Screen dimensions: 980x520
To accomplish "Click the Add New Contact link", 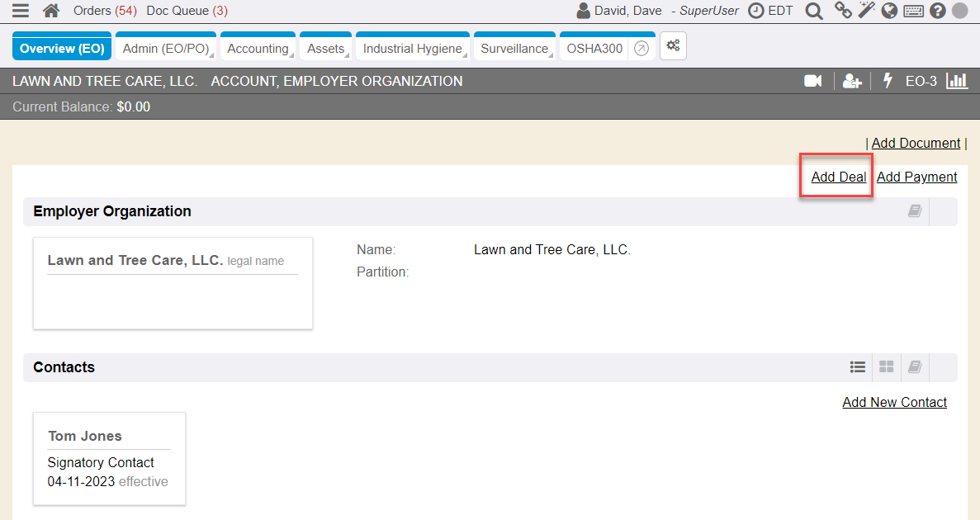I will tap(894, 402).
